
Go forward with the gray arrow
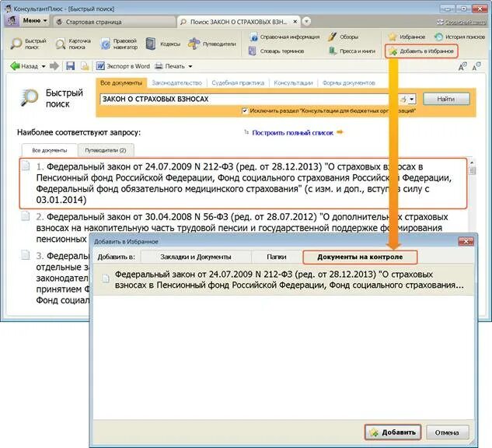tap(54, 66)
